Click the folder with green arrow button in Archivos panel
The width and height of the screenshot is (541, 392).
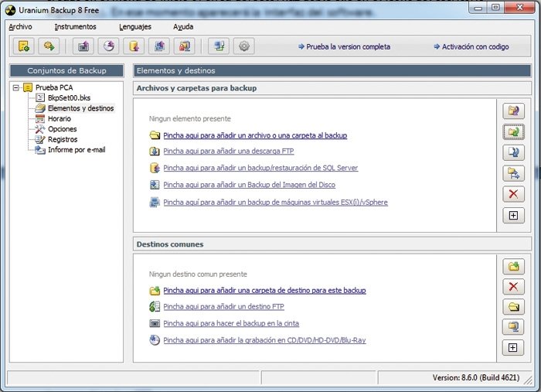coord(513,131)
